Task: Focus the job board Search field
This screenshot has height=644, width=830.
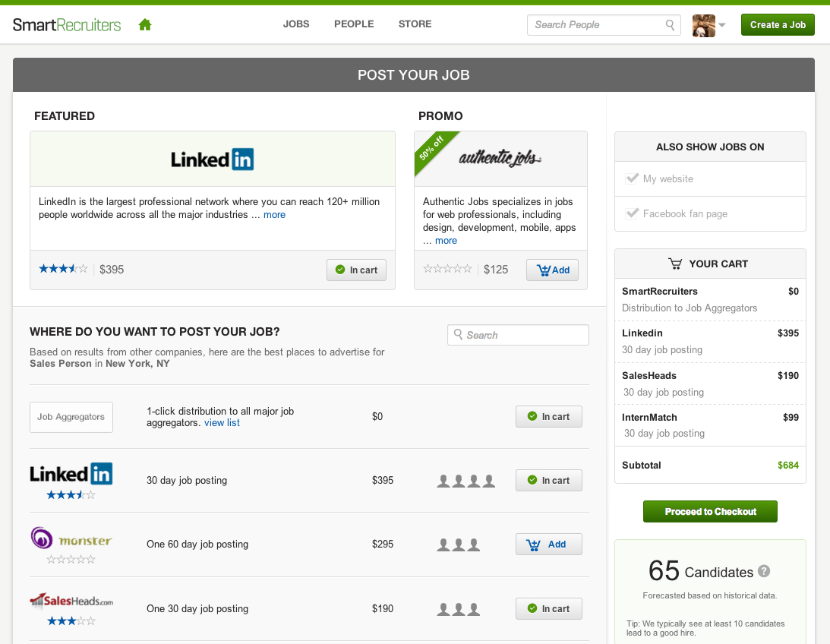Action: (518, 335)
